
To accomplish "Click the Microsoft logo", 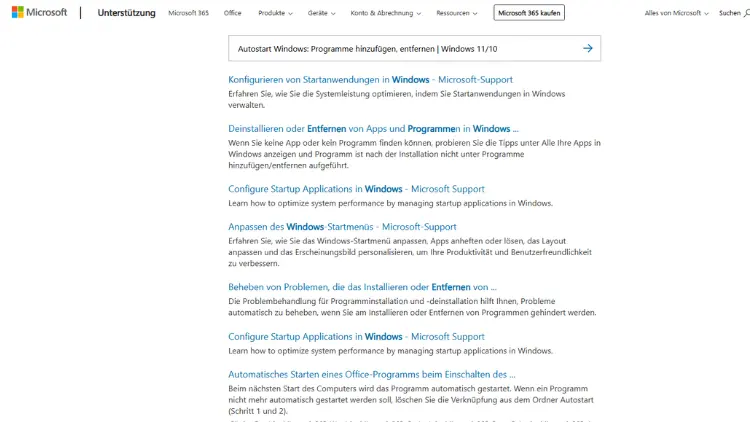I will [39, 12].
